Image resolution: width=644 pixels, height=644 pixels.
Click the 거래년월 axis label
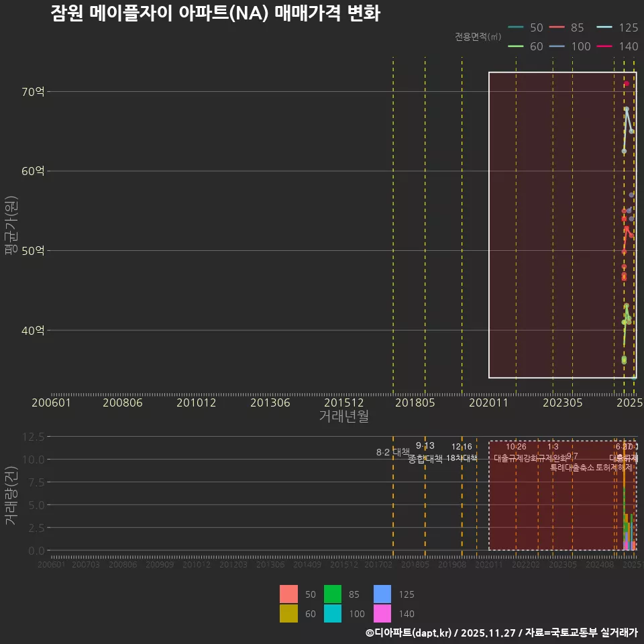point(343,417)
